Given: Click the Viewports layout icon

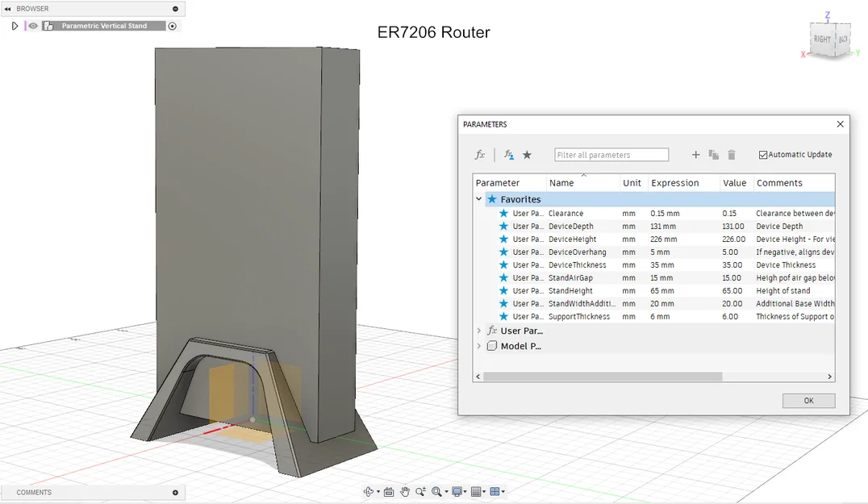Looking at the screenshot, I should [495, 491].
